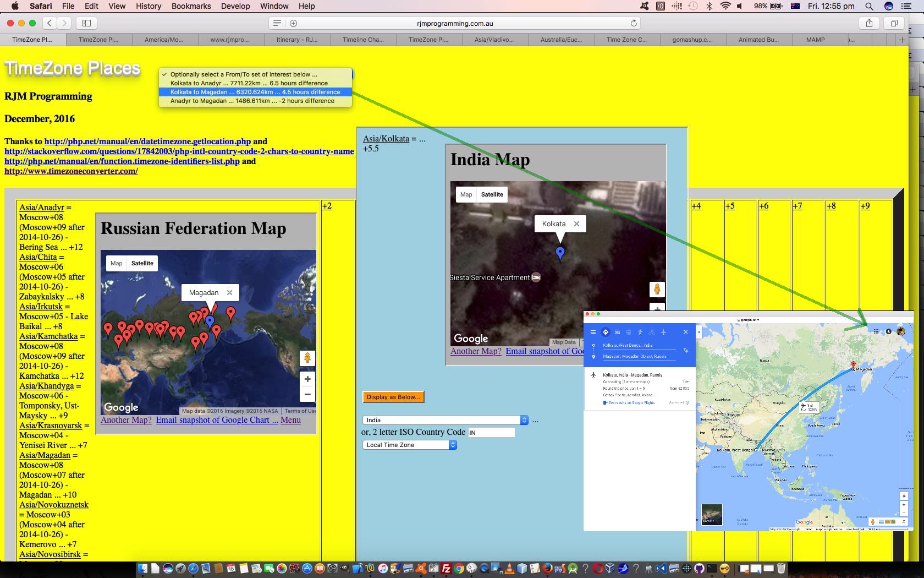Open Asia/Kolkata timezone link
The image size is (924, 578).
coord(386,139)
